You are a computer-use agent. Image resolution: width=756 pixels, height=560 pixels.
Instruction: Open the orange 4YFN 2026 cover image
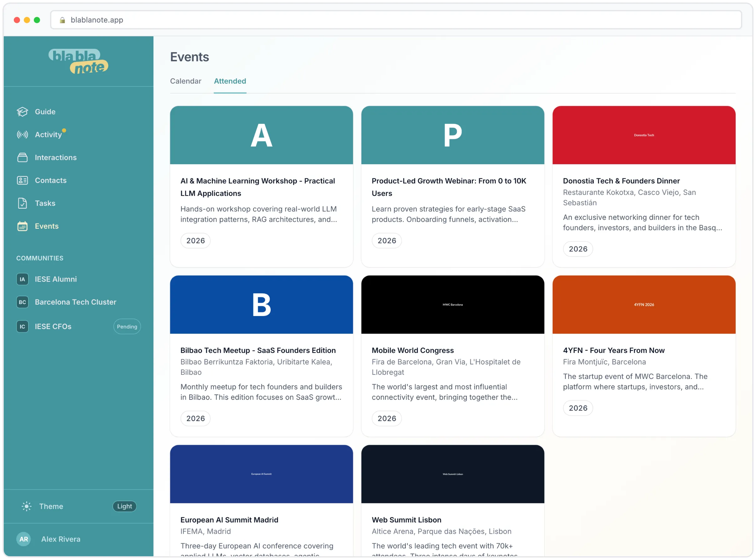tap(644, 305)
